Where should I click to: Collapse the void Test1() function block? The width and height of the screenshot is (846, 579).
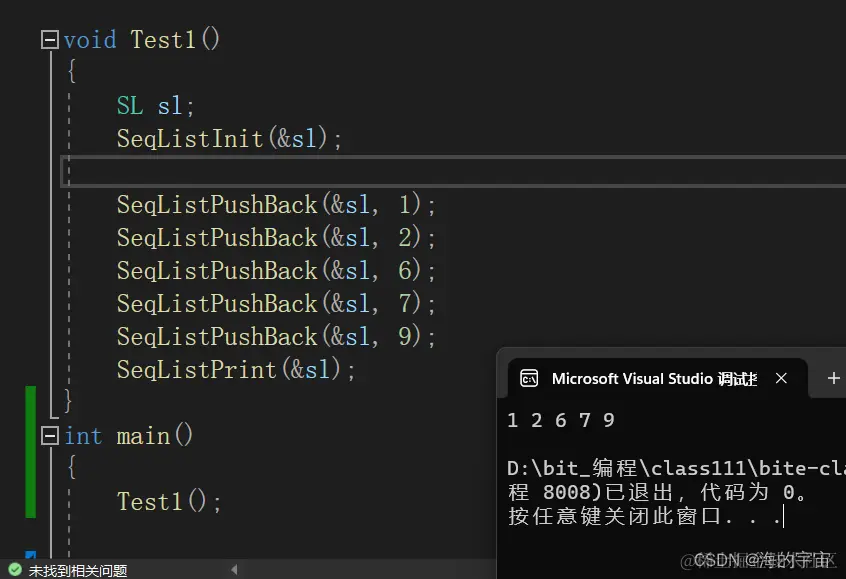tap(50, 39)
